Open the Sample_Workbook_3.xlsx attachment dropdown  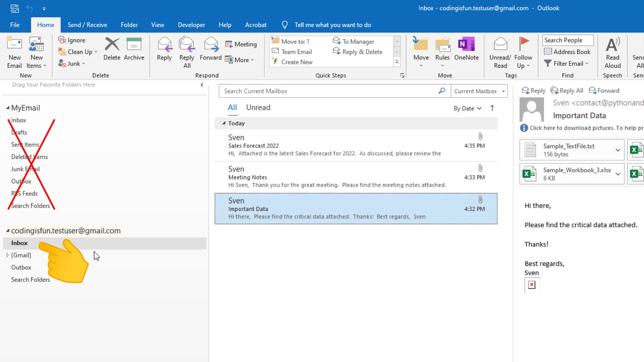pos(618,174)
